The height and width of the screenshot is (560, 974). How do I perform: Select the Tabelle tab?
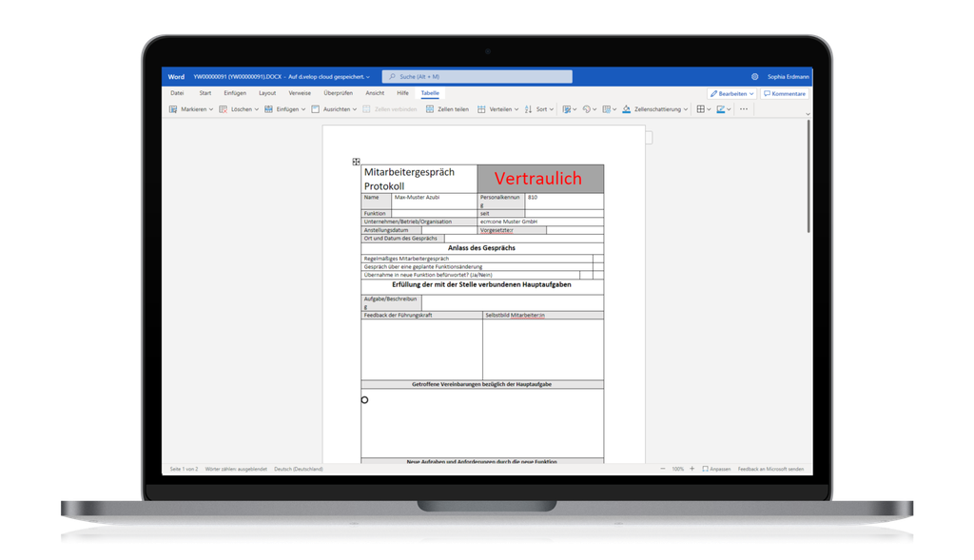coord(430,93)
